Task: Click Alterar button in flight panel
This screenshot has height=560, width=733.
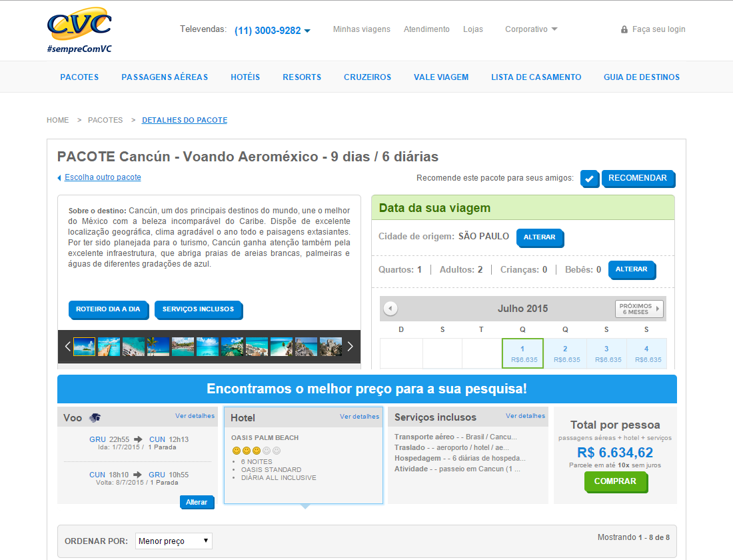Action: pyautogui.click(x=197, y=502)
